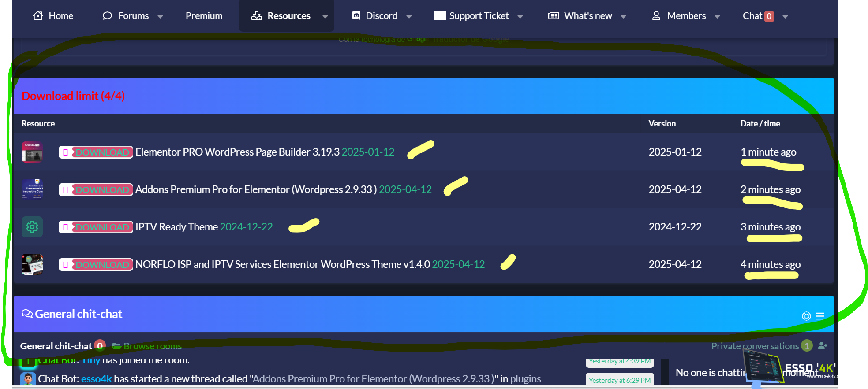Click Browse rooms link
This screenshot has height=389, width=868.
(152, 346)
